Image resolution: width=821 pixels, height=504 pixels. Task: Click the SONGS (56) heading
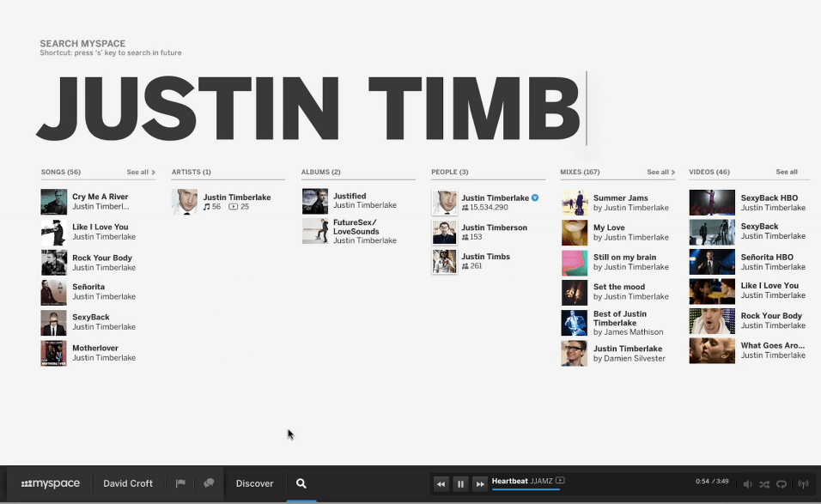(x=61, y=172)
